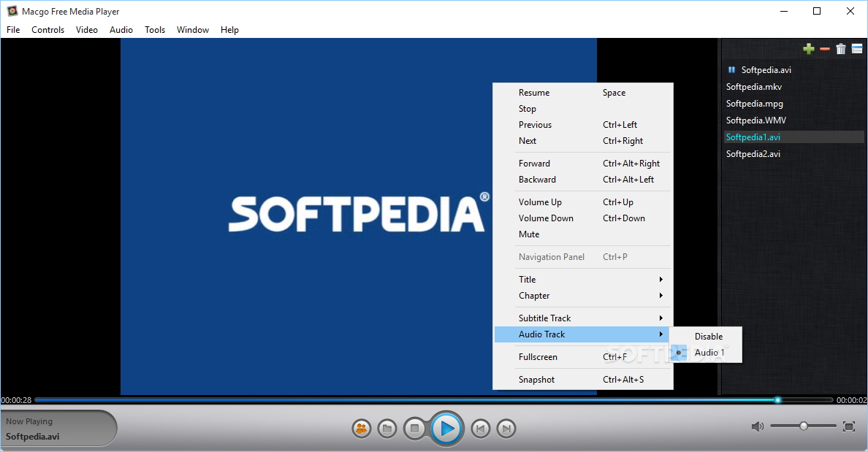Skip to next track button

[506, 428]
